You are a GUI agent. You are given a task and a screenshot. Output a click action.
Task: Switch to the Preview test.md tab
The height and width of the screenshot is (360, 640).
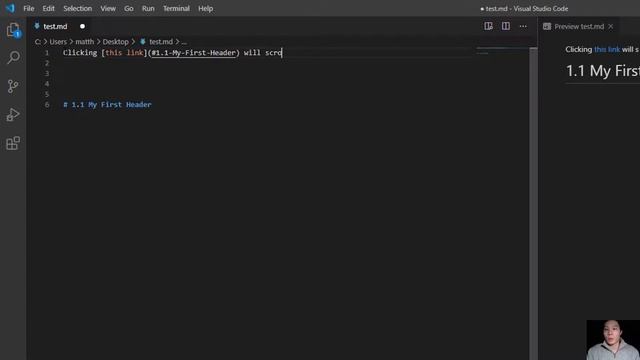coord(579,27)
